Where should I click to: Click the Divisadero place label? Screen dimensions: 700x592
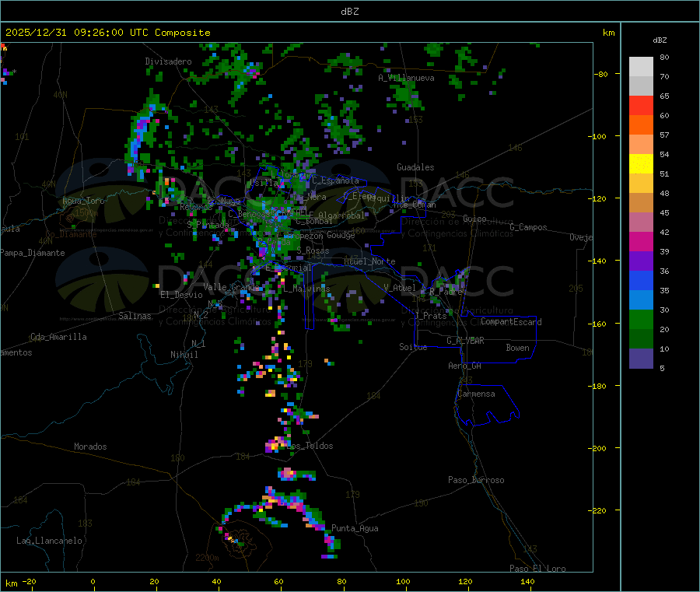[168, 61]
